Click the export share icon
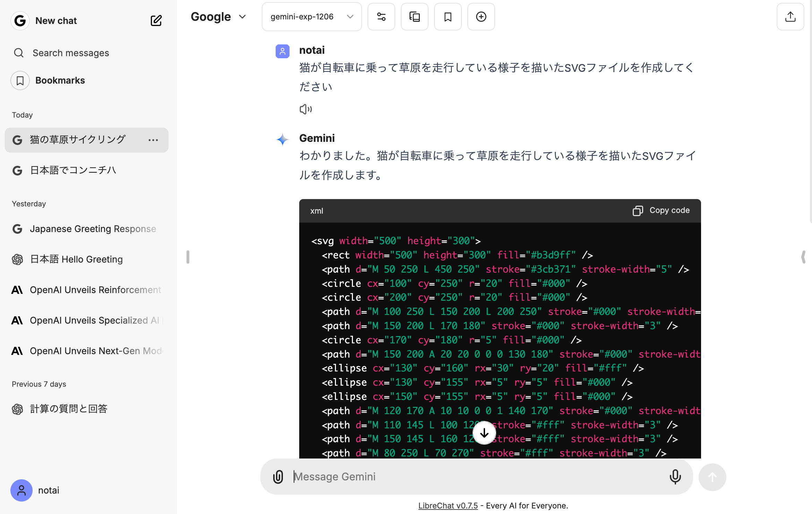This screenshot has width=812, height=514. 790,17
